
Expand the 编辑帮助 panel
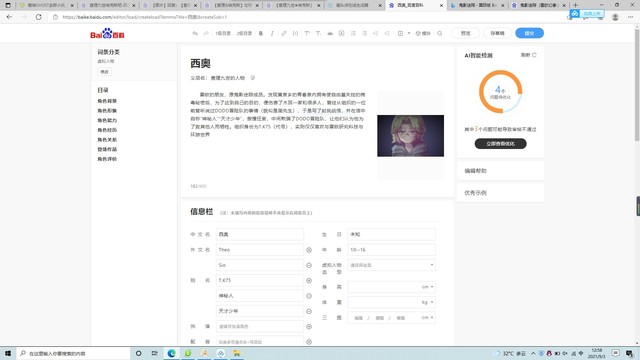[500, 171]
